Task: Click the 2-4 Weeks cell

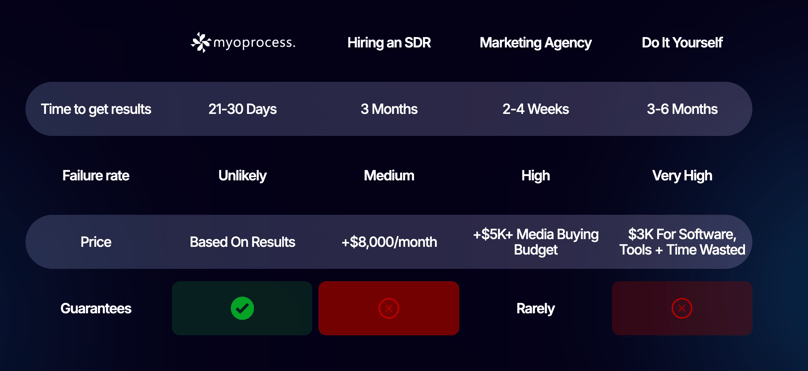Action: (535, 109)
